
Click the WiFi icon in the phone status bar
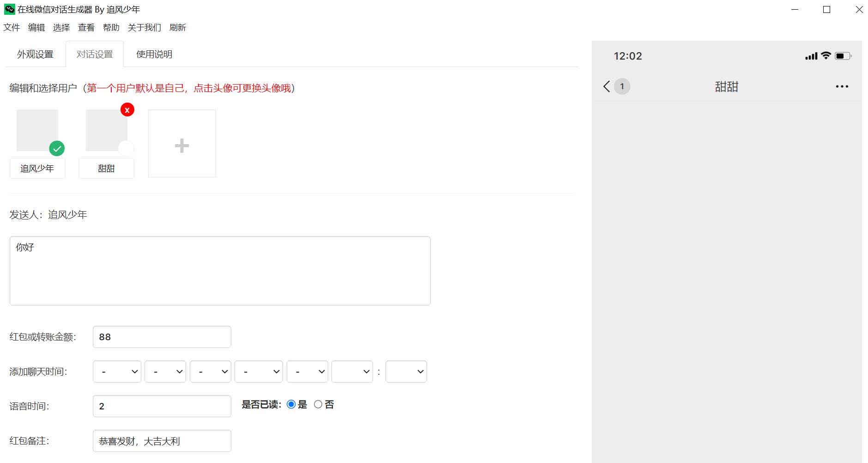pos(825,55)
